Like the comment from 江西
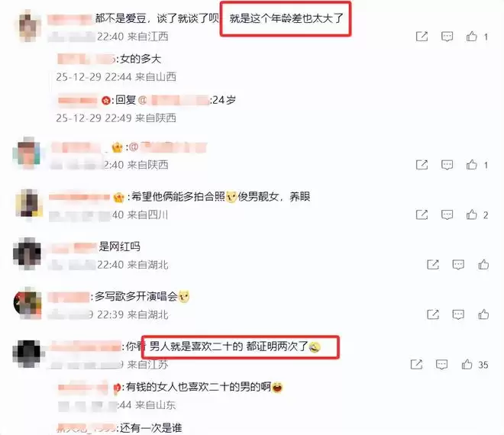Screen dimensions: 504x435 471,37
